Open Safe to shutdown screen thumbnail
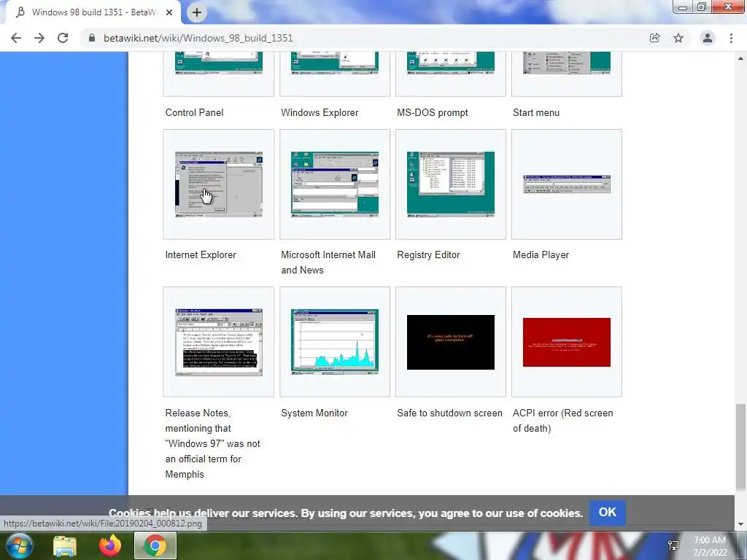The image size is (747, 560). pos(451,342)
